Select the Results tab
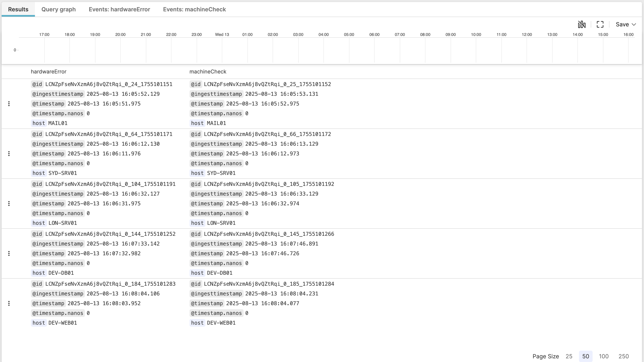 18,9
